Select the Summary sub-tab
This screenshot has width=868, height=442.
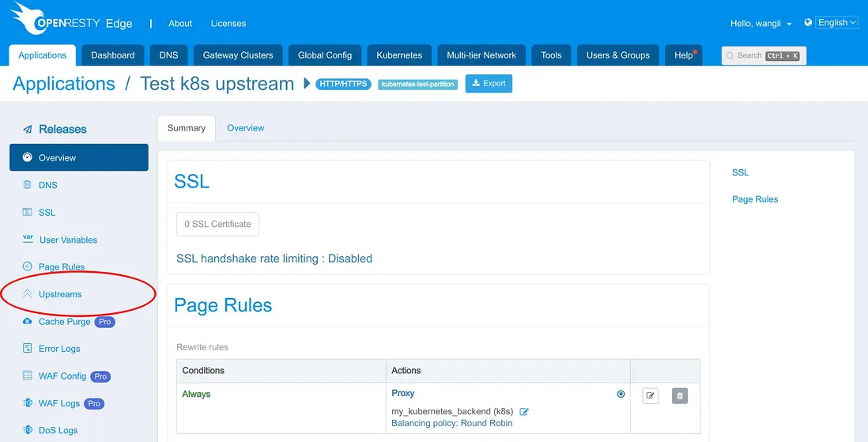(187, 128)
